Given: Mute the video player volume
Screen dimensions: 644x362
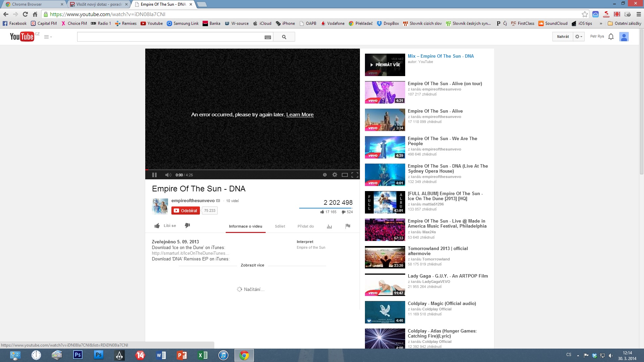Looking at the screenshot, I should click(x=168, y=175).
